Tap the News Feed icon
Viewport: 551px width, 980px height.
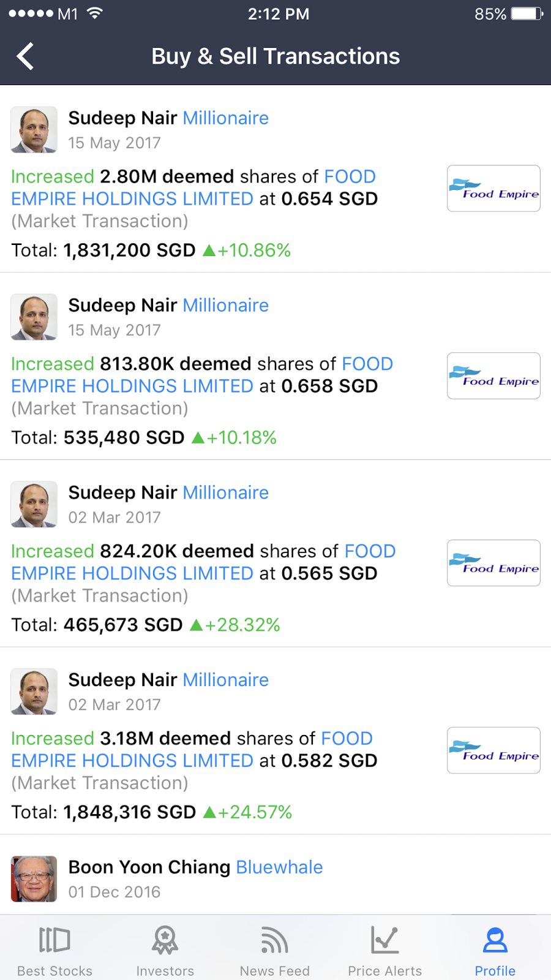coord(274,941)
